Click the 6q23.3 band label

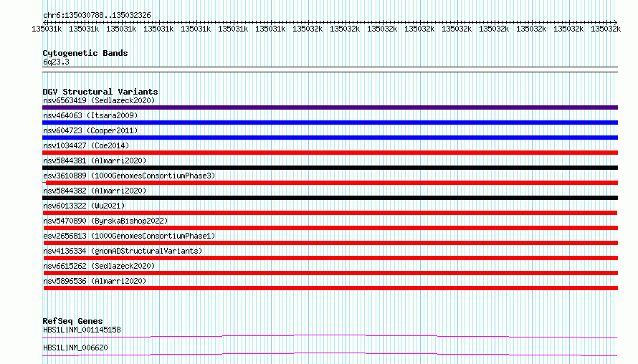(56, 62)
